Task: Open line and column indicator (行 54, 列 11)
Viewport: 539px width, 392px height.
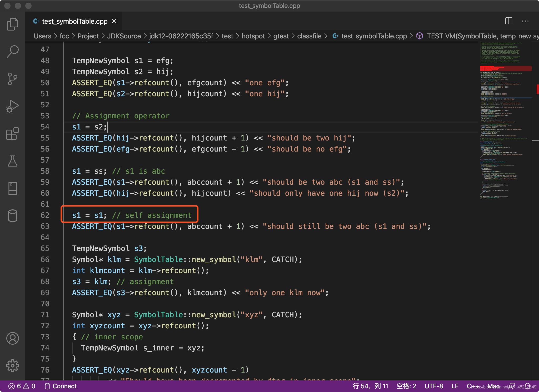Action: [x=370, y=386]
